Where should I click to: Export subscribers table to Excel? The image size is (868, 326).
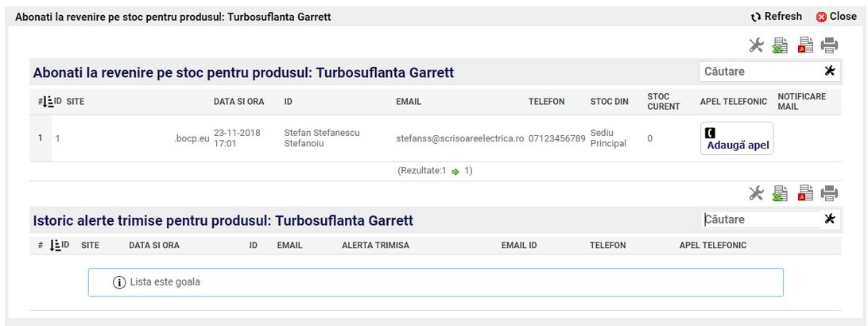781,45
